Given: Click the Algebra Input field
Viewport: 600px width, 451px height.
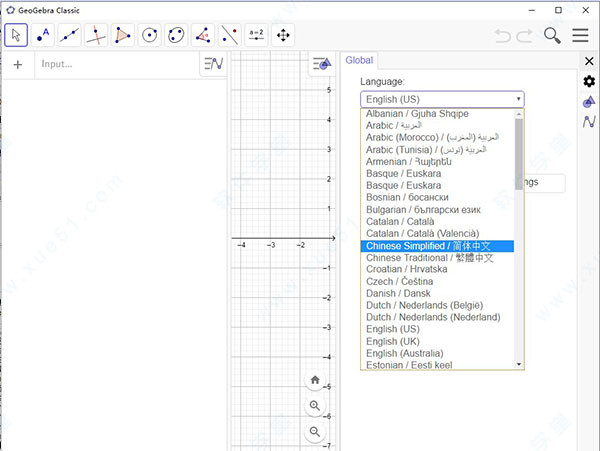Looking at the screenshot, I should [x=115, y=64].
